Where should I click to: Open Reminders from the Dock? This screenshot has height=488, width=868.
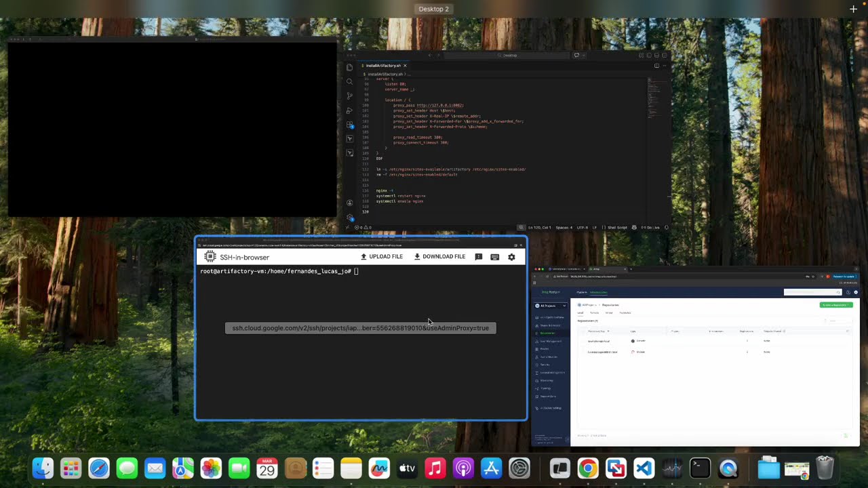(x=323, y=468)
